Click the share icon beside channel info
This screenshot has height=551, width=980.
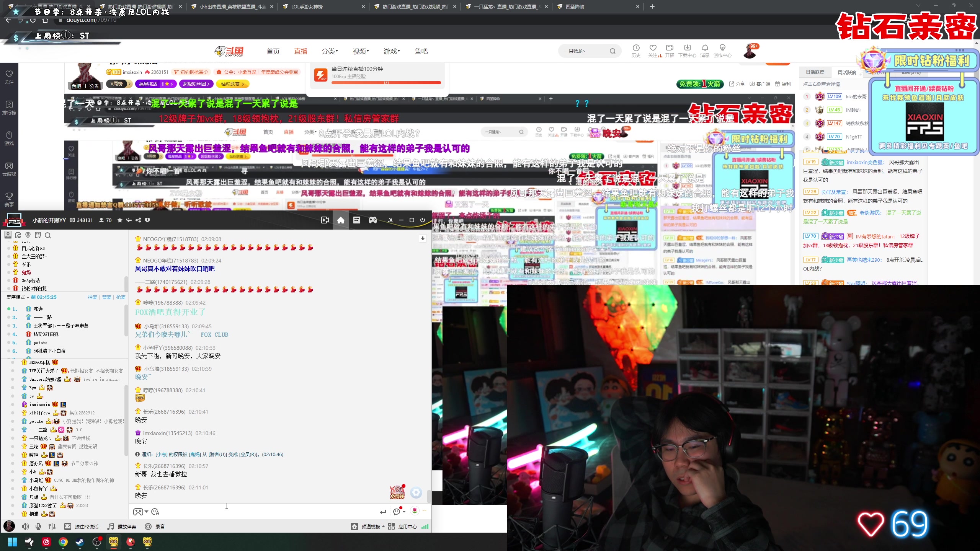pyautogui.click(x=138, y=220)
